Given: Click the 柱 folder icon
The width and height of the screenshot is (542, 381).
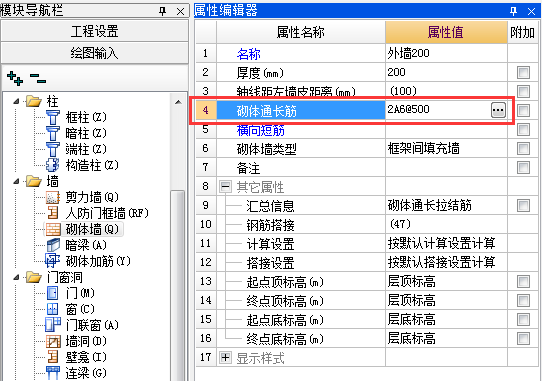Looking at the screenshot, I should click(x=34, y=101).
